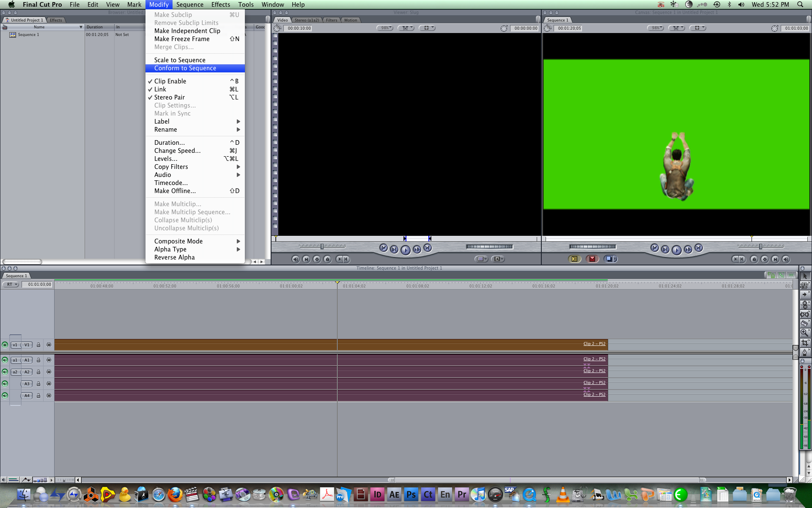Open Viewer zoom percentage 98% dropdown

click(x=385, y=28)
